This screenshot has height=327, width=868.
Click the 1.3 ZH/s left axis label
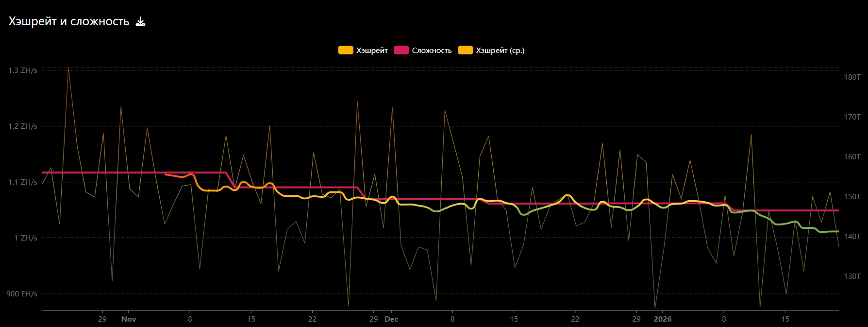[x=23, y=70]
